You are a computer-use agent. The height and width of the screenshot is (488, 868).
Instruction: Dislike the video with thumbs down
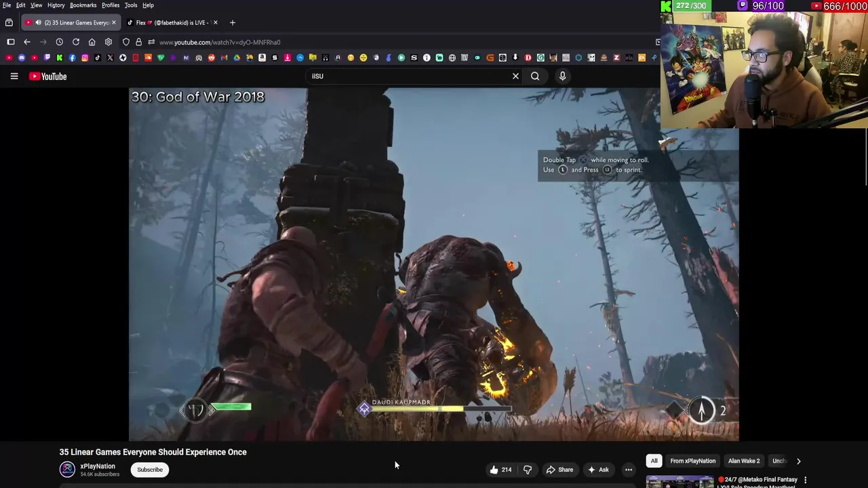(x=528, y=470)
